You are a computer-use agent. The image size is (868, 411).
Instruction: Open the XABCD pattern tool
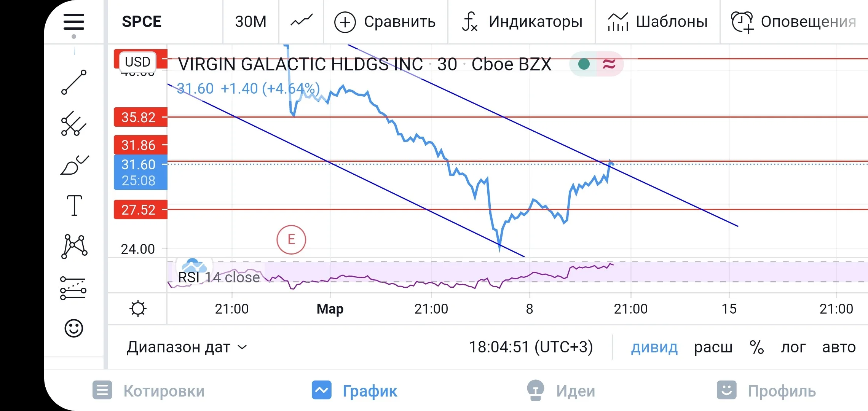click(74, 247)
